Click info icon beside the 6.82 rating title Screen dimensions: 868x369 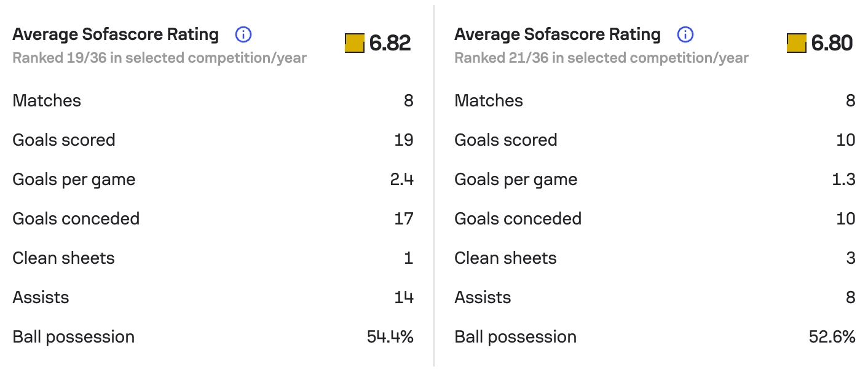[x=243, y=35]
